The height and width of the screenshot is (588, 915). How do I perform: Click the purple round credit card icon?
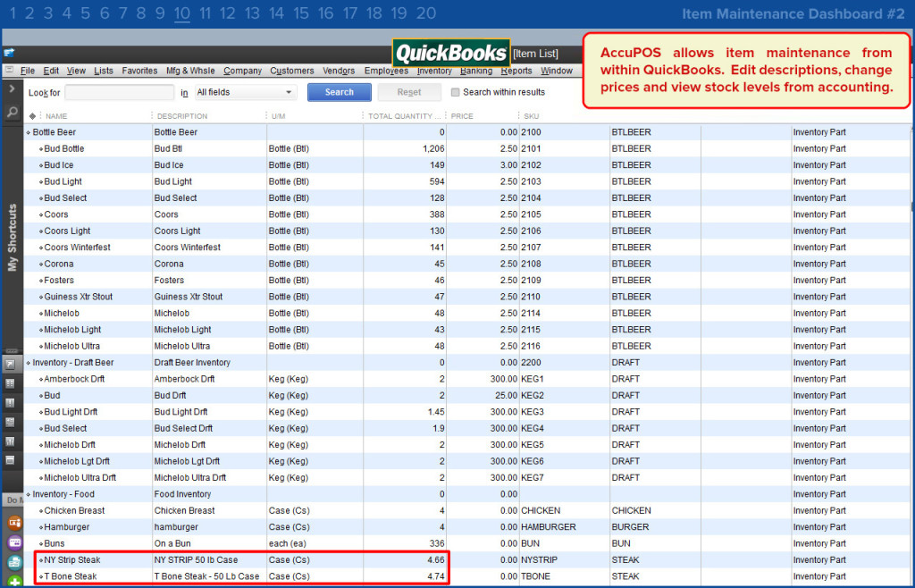coord(14,542)
